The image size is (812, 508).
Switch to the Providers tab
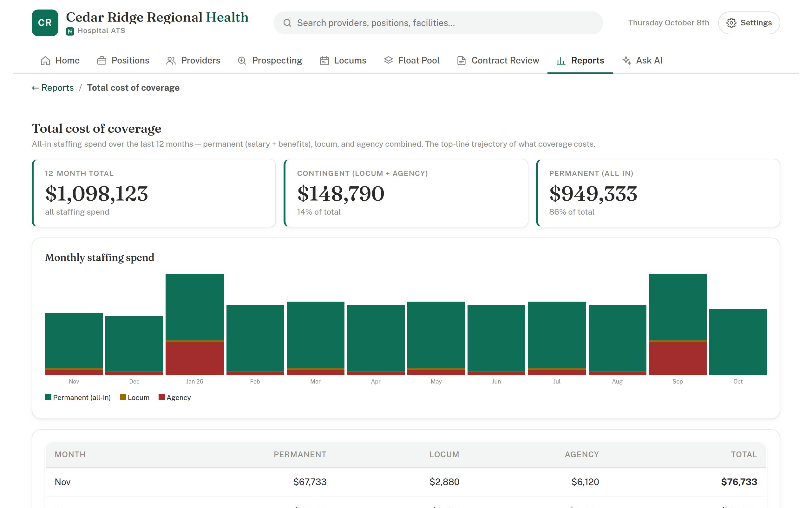point(193,60)
